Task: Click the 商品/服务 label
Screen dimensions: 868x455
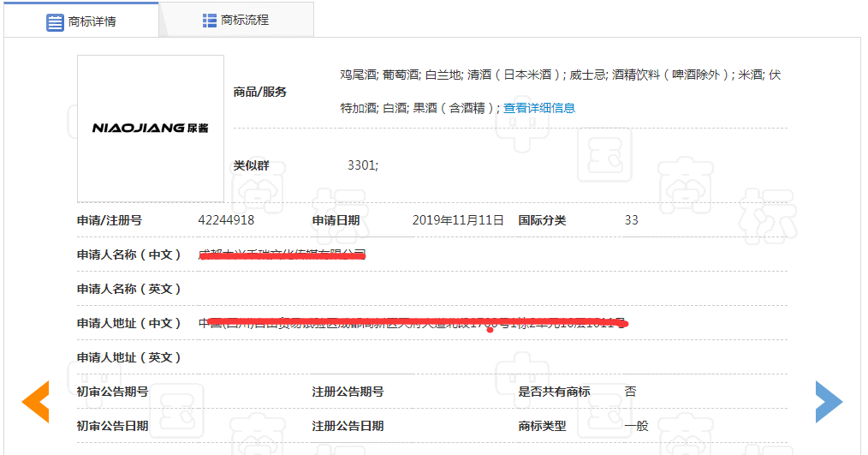Action: (x=260, y=92)
